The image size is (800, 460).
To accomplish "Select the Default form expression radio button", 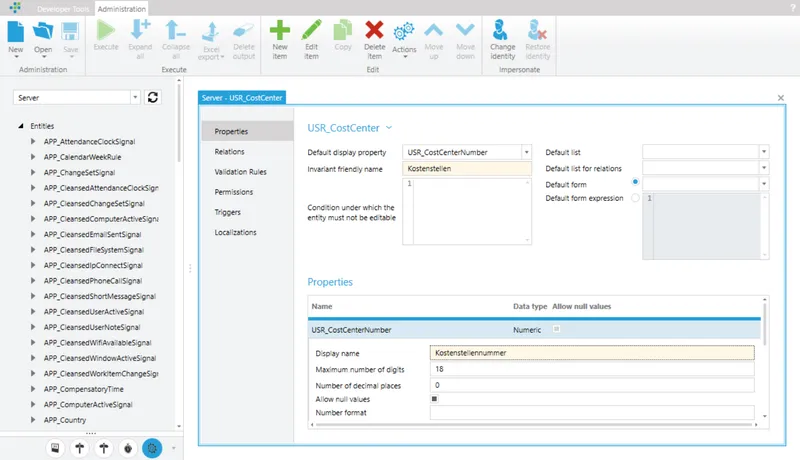I will coord(636,198).
